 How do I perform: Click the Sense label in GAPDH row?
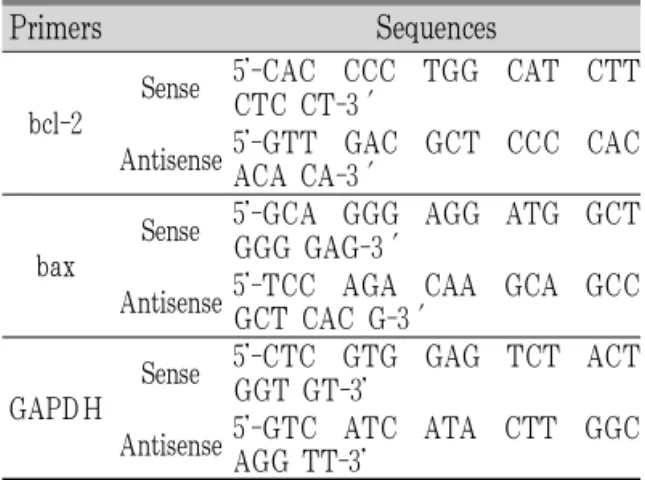click(171, 373)
